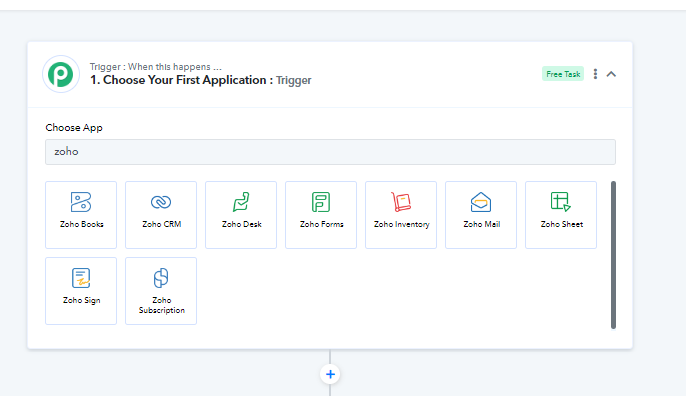Select the Zoho Subscription app tile
This screenshot has width=686, height=396.
[x=161, y=291]
